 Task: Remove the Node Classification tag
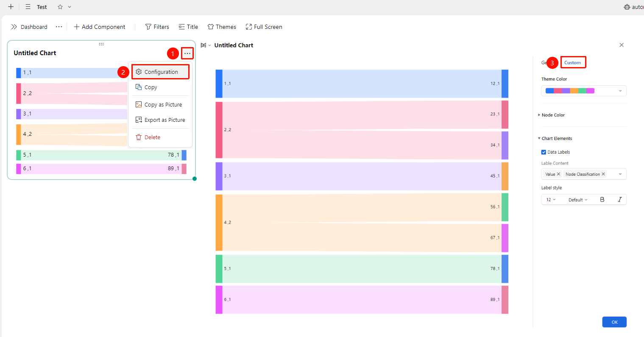tap(603, 174)
